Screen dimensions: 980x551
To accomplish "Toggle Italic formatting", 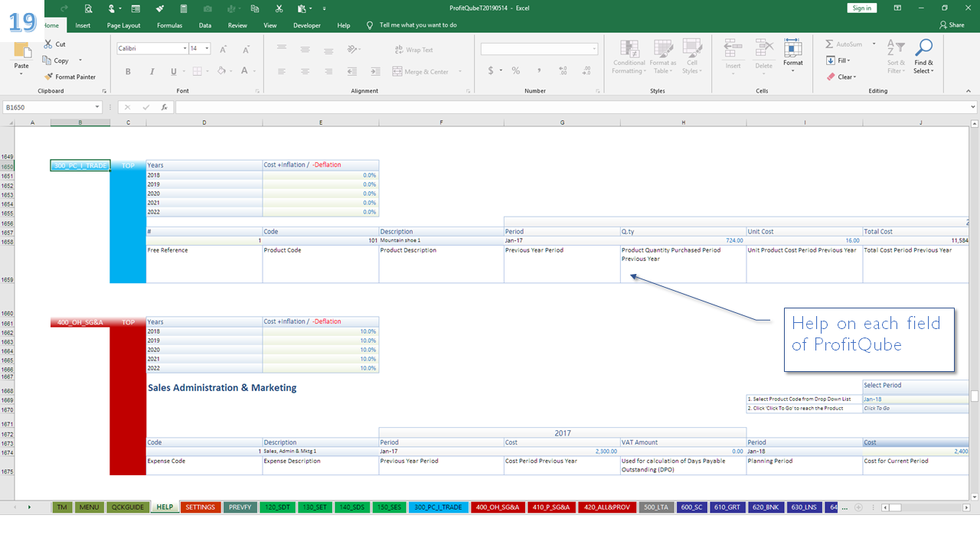I will 151,71.
